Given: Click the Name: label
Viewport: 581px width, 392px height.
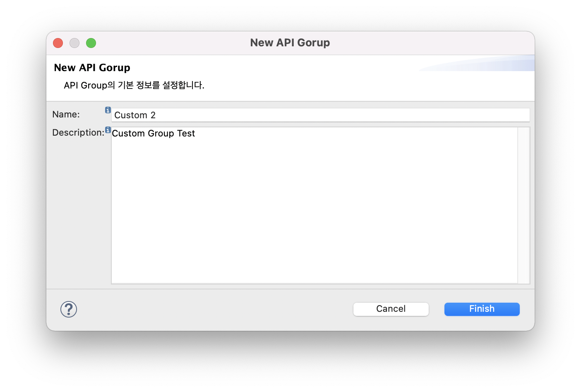Looking at the screenshot, I should tap(66, 114).
